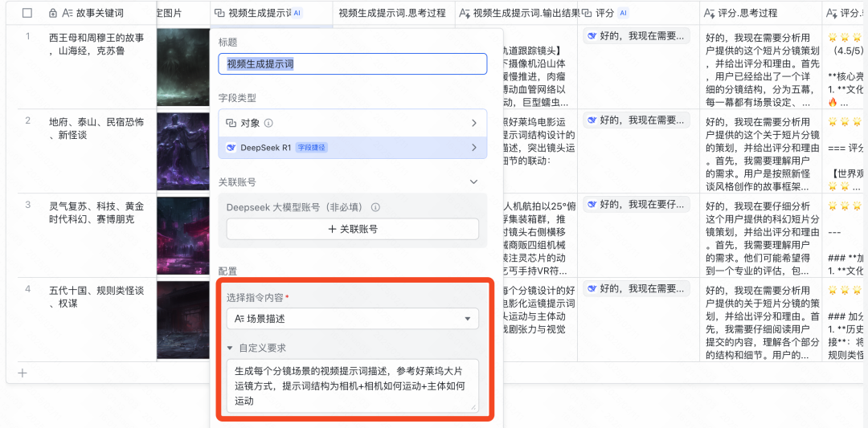Collapse the 关联账号 section chevron
Screen dimensions: 868x428
(474, 181)
